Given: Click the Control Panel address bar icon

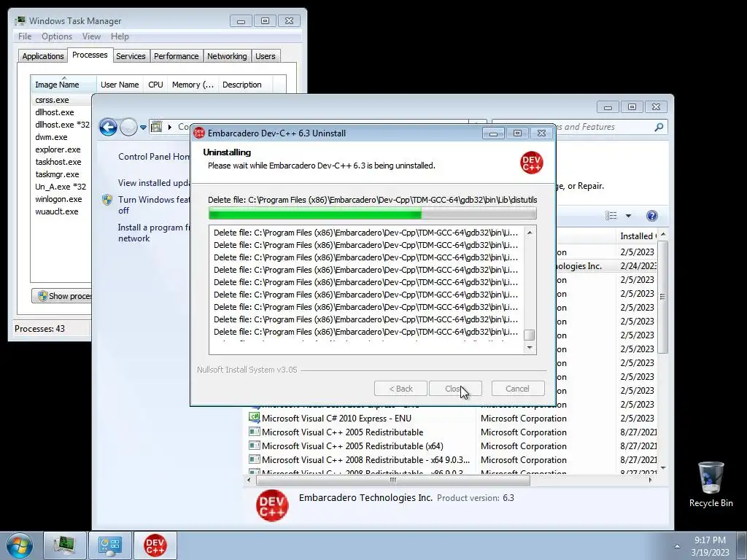Looking at the screenshot, I should (x=156, y=127).
